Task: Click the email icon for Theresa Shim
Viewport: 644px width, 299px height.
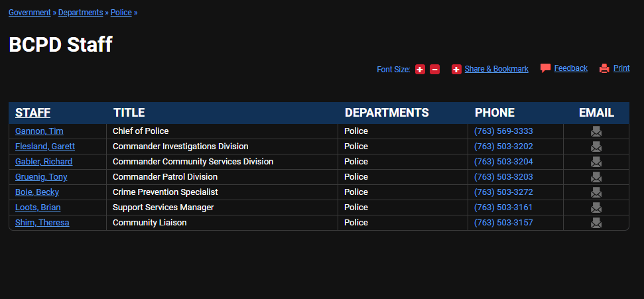Action: (x=596, y=223)
